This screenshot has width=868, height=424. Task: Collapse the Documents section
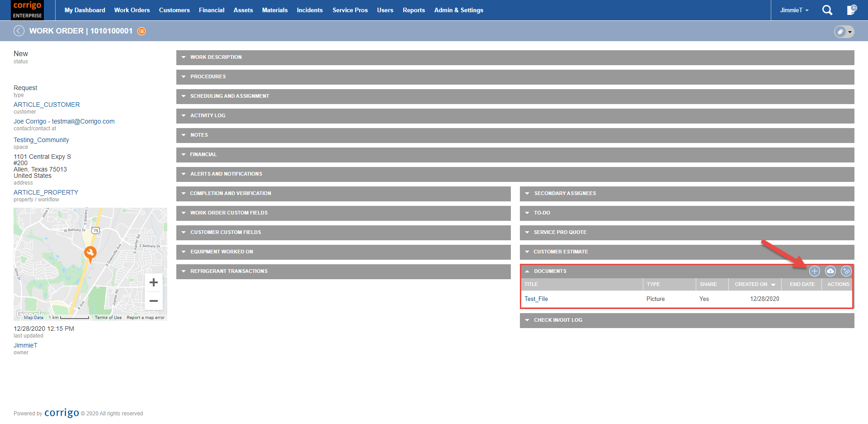[x=527, y=272]
